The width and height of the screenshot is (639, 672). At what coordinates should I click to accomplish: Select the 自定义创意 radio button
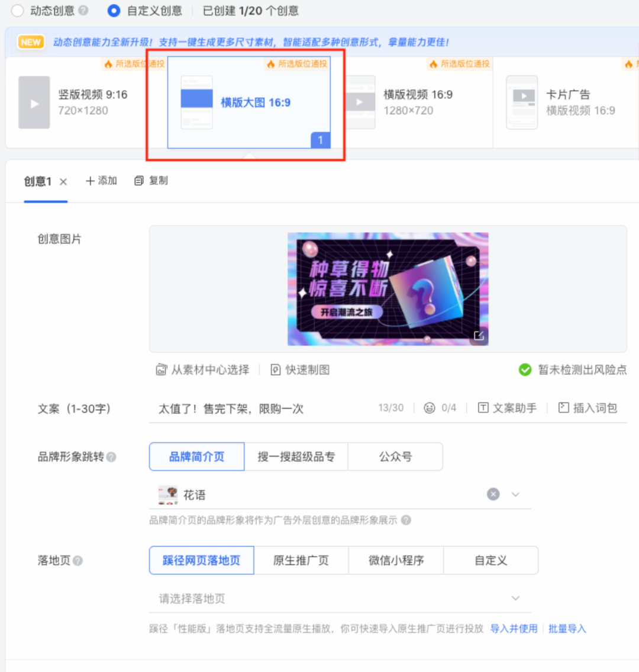(x=114, y=11)
